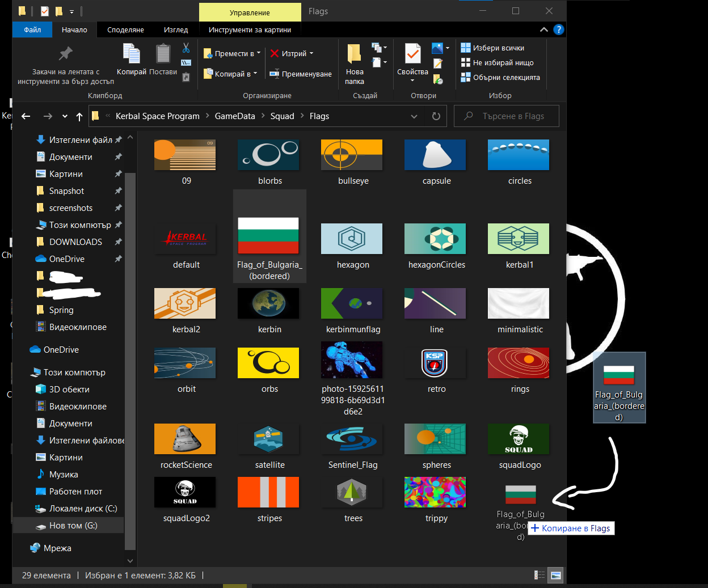Click the Pin to Quick access icon
The width and height of the screenshot is (708, 588).
(x=65, y=54)
